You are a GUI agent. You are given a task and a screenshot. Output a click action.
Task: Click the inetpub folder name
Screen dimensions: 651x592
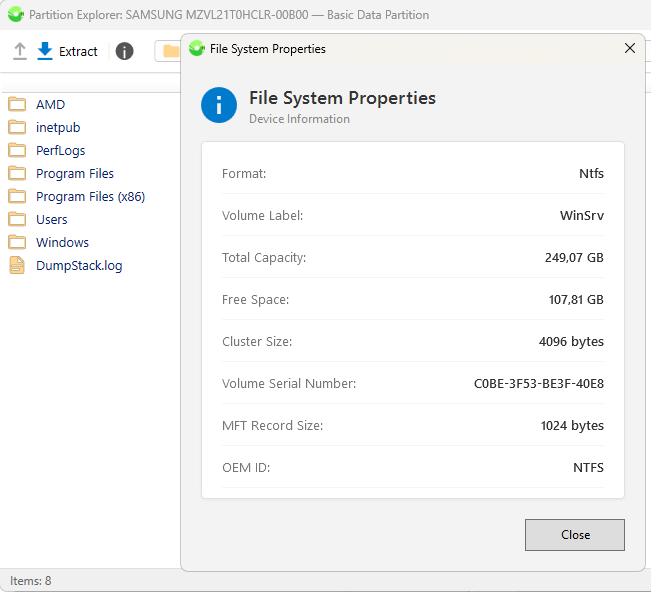(58, 127)
